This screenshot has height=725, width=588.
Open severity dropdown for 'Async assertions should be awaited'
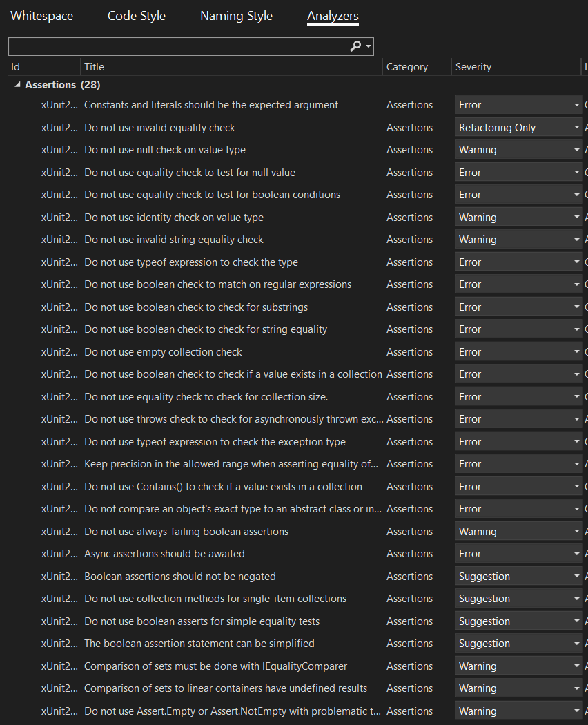[518, 554]
